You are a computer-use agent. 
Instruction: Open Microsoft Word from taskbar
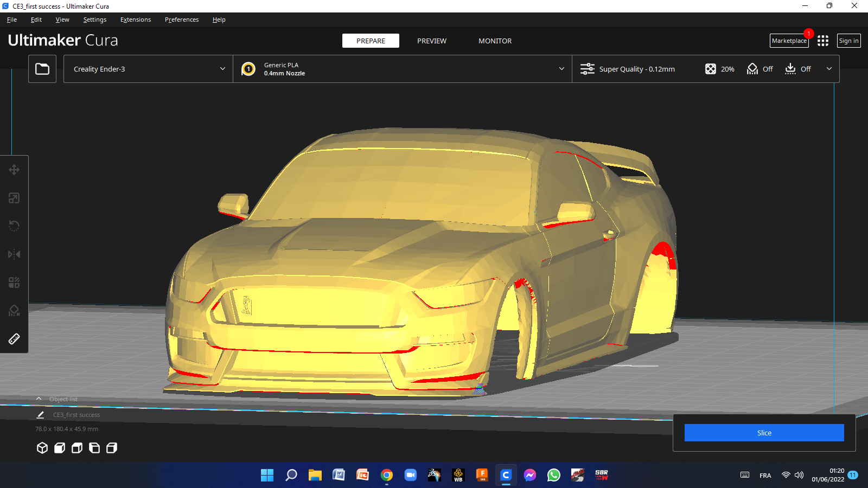(x=339, y=476)
